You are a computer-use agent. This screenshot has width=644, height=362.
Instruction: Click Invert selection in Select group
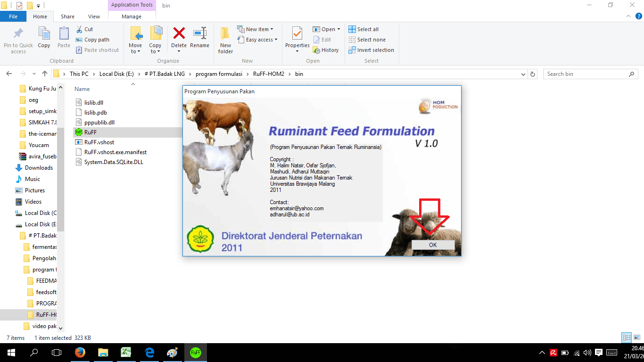pos(371,50)
